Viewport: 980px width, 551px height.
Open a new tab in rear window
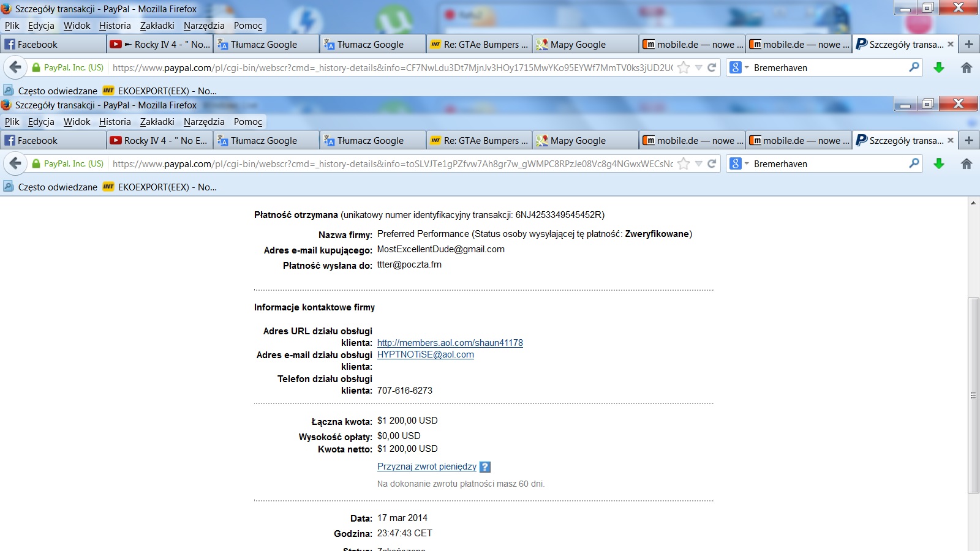pos(969,44)
